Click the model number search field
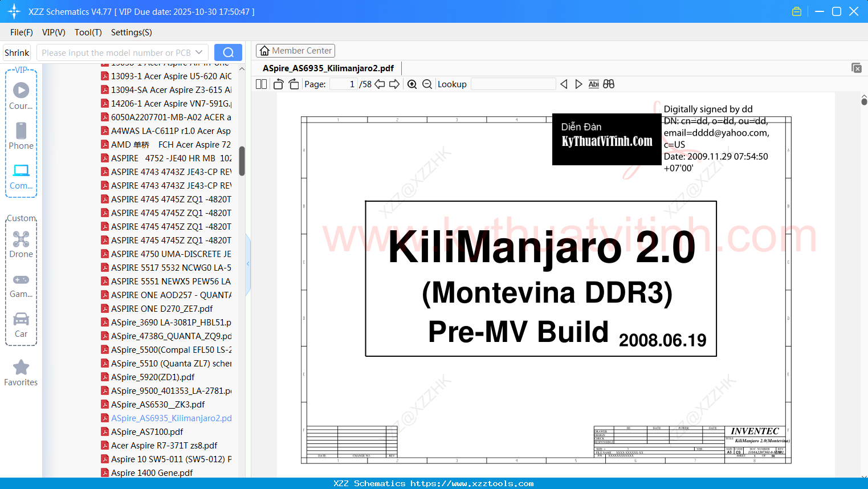Image resolution: width=868 pixels, height=489 pixels. [116, 52]
